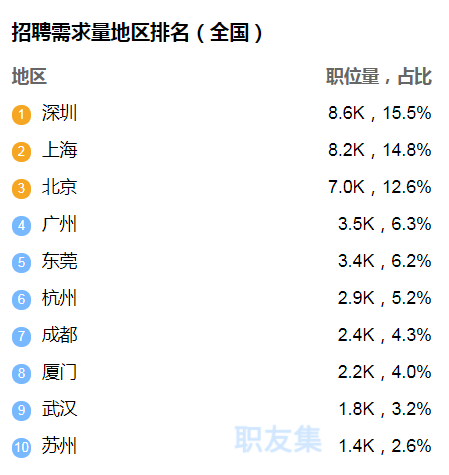Click the 职位量，占比 column header
449x475 pixels.
pyautogui.click(x=379, y=76)
